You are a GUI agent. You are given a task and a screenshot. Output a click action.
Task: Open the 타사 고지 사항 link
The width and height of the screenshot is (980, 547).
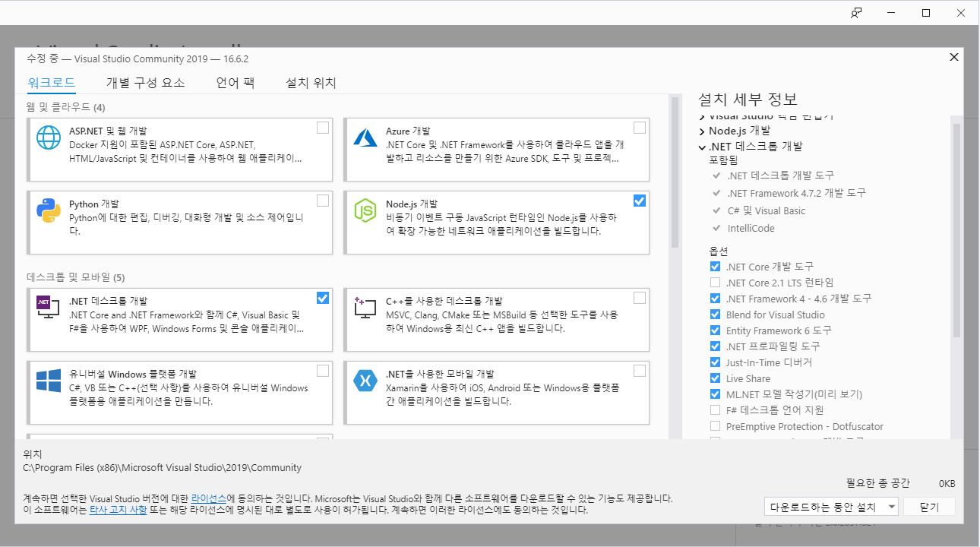(x=119, y=511)
